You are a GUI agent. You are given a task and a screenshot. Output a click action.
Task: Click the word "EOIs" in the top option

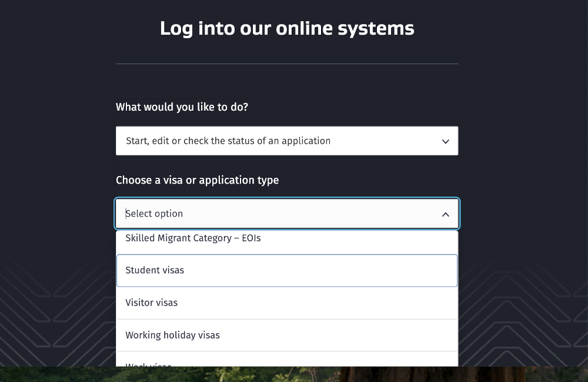(251, 238)
